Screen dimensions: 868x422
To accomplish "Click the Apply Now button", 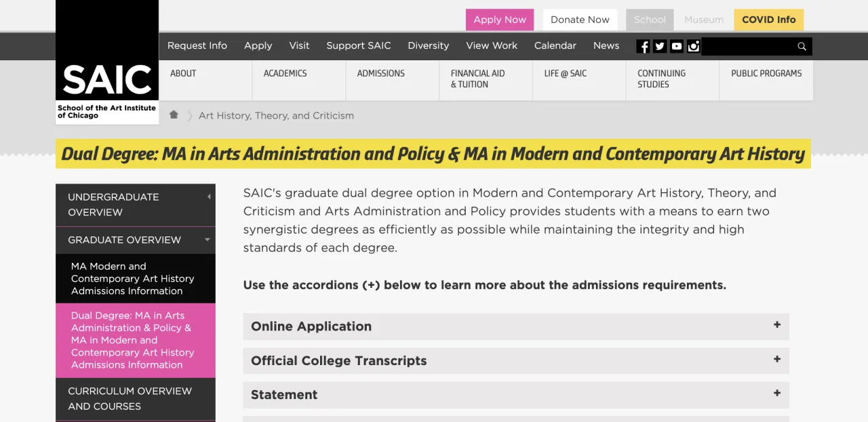I will pyautogui.click(x=500, y=20).
